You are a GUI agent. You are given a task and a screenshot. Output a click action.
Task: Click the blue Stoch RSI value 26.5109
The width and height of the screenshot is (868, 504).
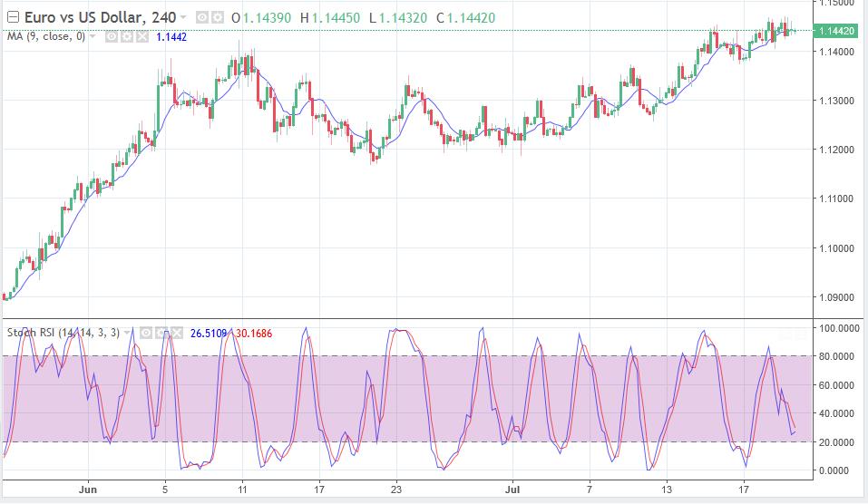[x=209, y=334]
